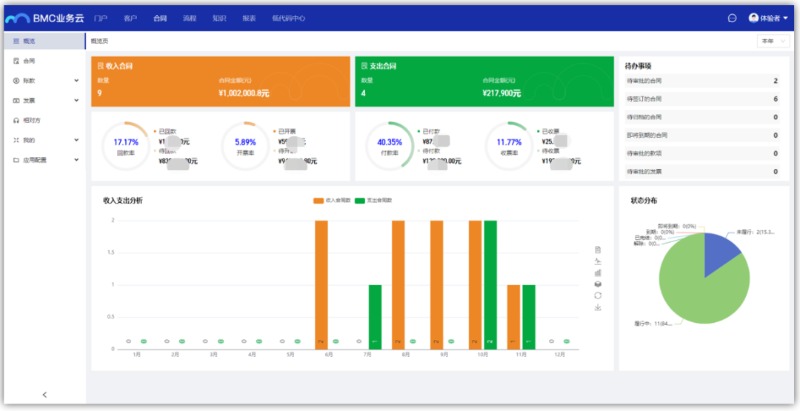Toggle 支出合同数 series in chart legend
The width and height of the screenshot is (800, 411).
[373, 200]
